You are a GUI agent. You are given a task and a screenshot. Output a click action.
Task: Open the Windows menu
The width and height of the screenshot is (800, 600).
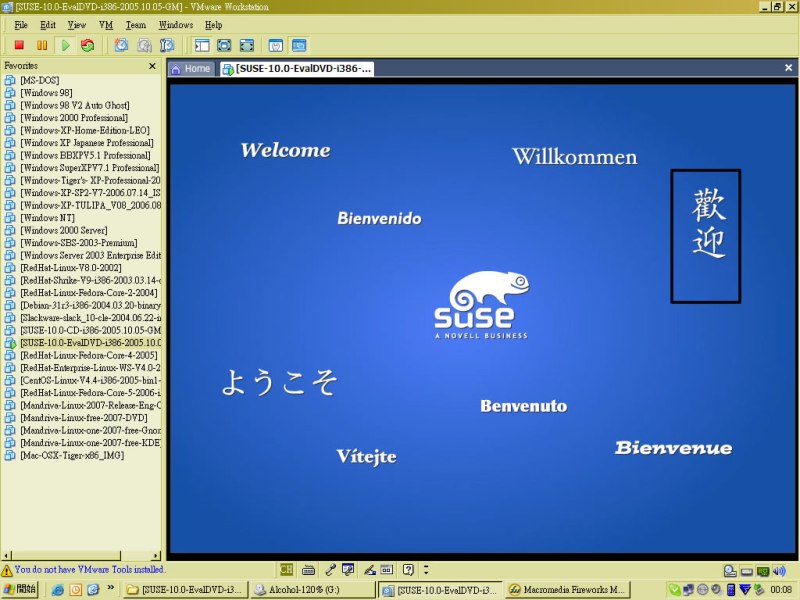click(176, 25)
